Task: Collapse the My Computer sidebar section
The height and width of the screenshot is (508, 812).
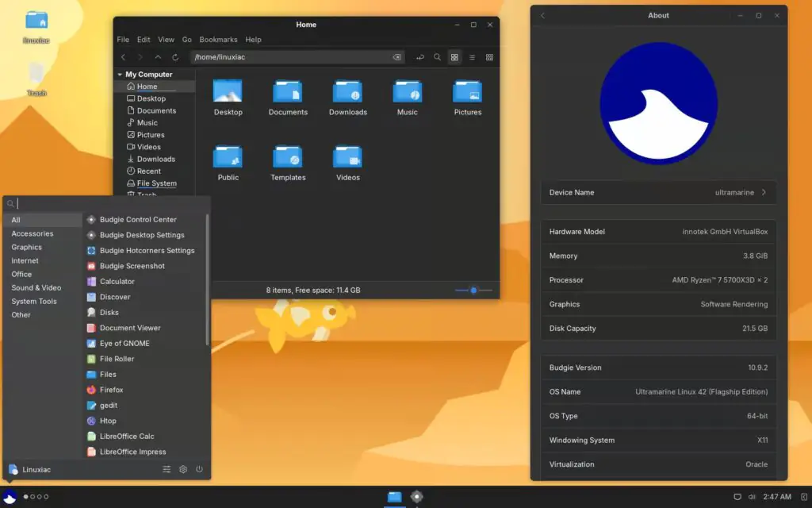Action: tap(120, 75)
